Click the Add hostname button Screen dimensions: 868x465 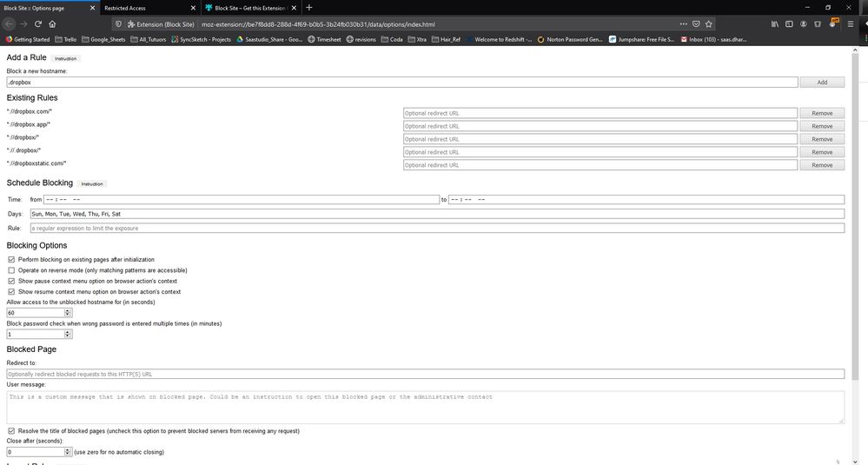[x=822, y=82]
